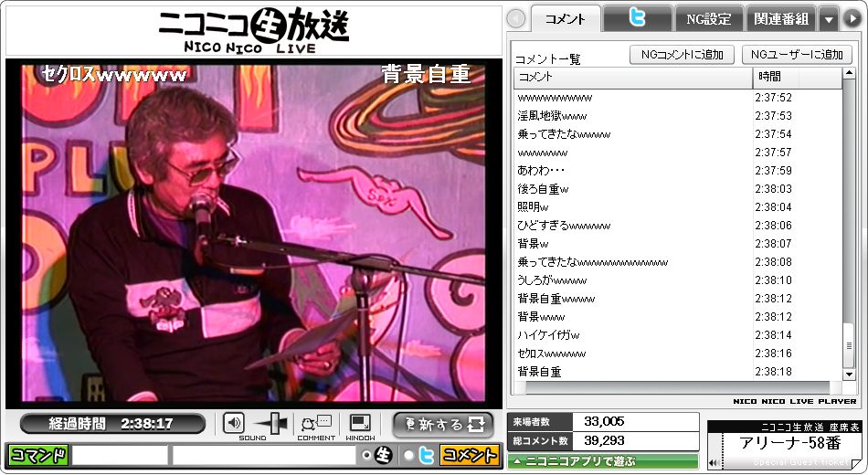
Task: Open the NG設定 tab
Action: click(709, 18)
